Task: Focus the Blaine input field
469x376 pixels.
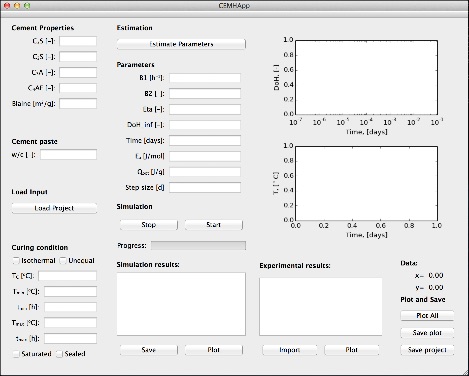Action: (x=78, y=104)
